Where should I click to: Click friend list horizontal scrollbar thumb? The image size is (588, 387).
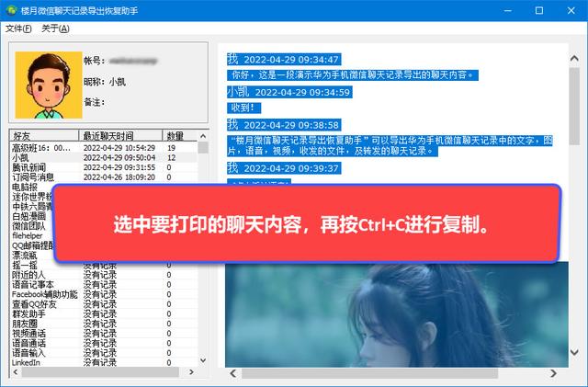click(x=100, y=372)
